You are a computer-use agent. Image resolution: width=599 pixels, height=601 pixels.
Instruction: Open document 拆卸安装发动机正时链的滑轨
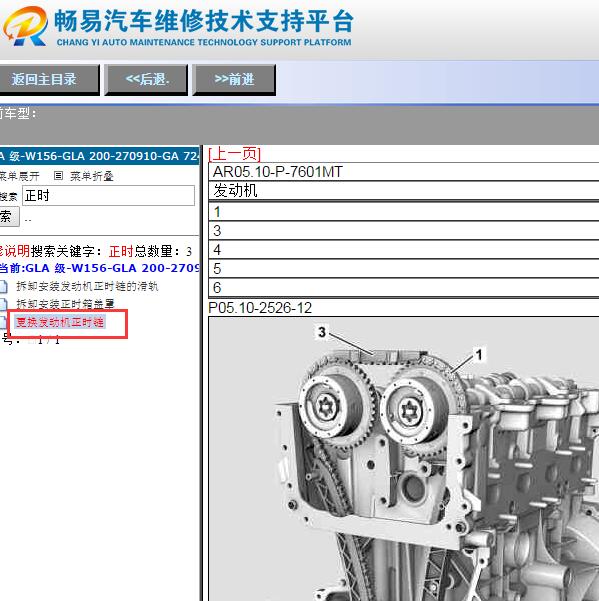point(87,286)
